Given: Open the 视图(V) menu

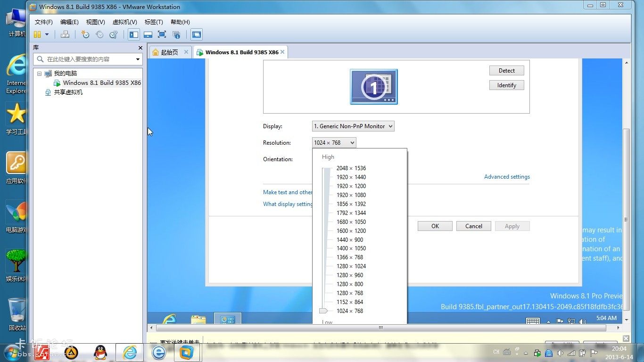Looking at the screenshot, I should click(95, 22).
